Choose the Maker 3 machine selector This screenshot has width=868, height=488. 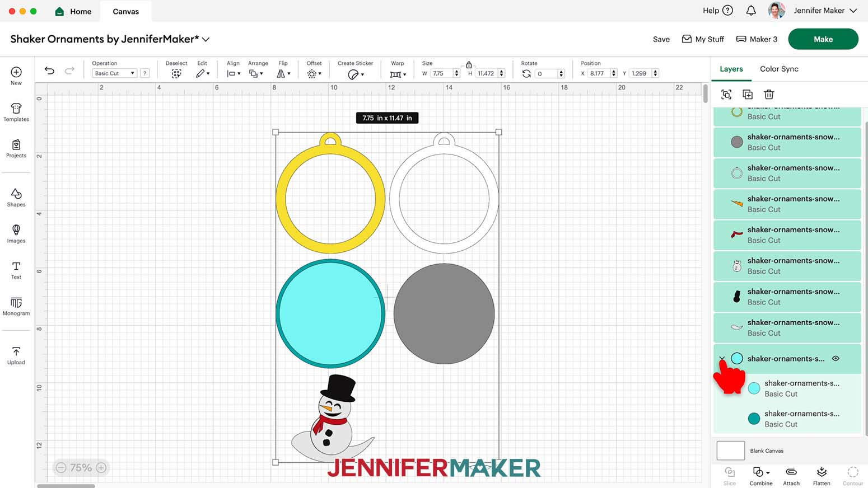click(x=757, y=39)
